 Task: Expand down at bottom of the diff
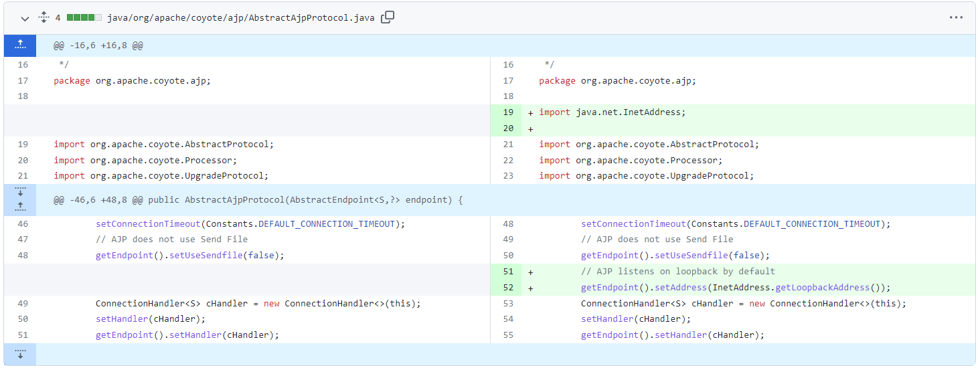pos(20,354)
